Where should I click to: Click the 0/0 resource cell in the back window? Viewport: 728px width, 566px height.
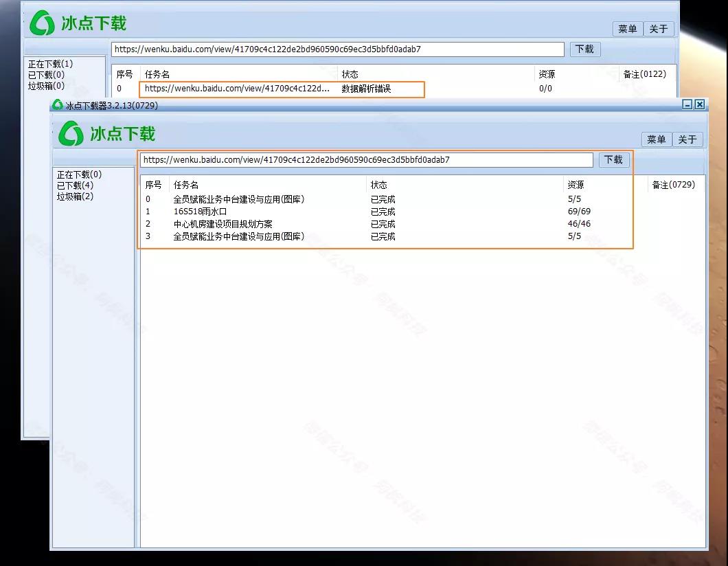click(x=545, y=89)
